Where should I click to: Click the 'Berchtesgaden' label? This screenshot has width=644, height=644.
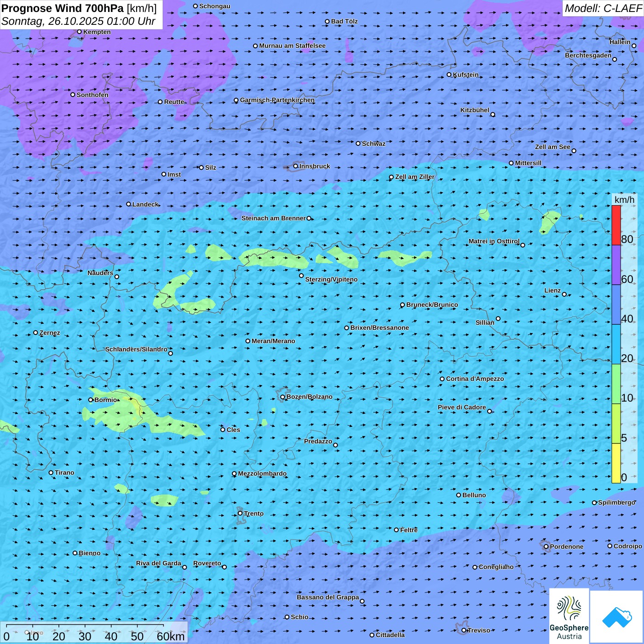coord(588,55)
